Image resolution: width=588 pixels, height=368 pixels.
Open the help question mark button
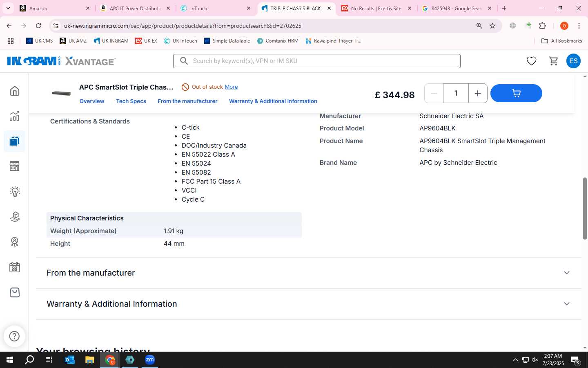(x=14, y=336)
